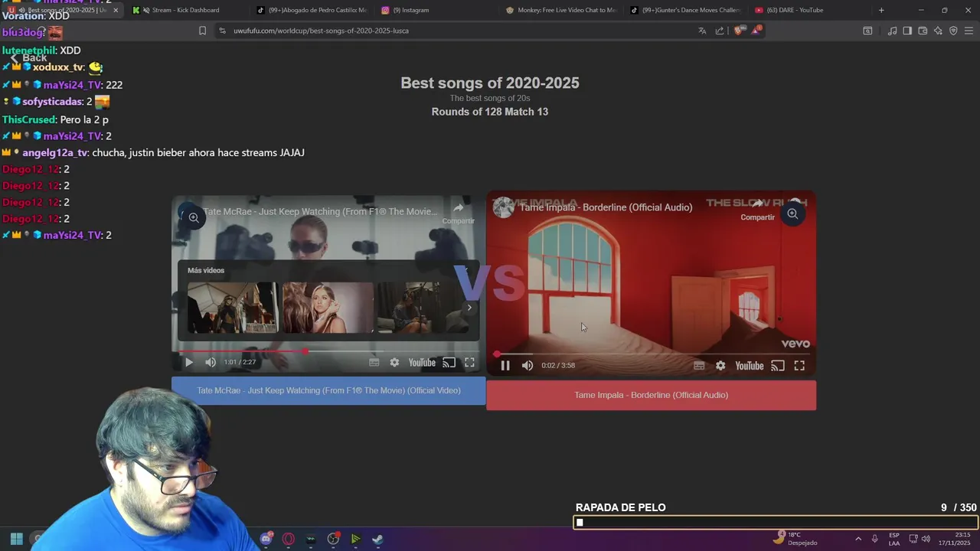Bookmark this page from the address bar
The height and width of the screenshot is (551, 980).
click(x=202, y=31)
